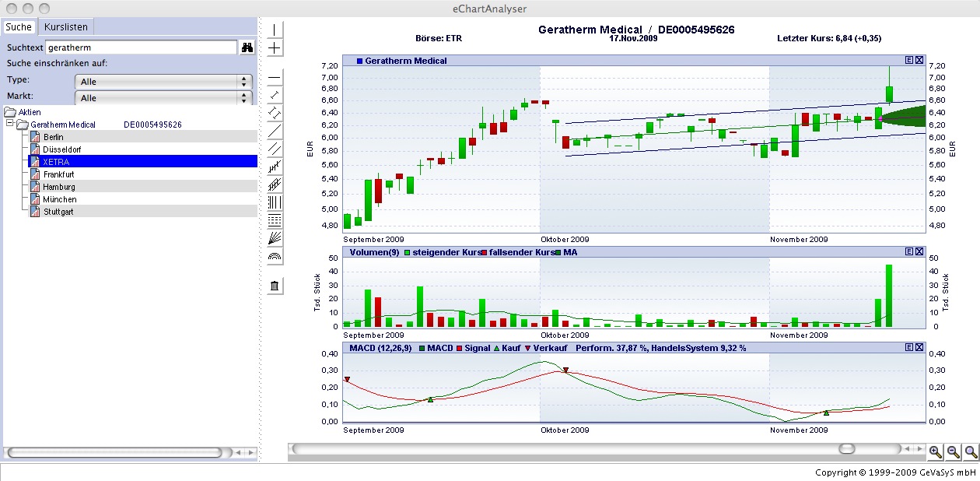This screenshot has width=980, height=481.
Task: Click the zoom in magnifier icon
Action: pos(935,451)
